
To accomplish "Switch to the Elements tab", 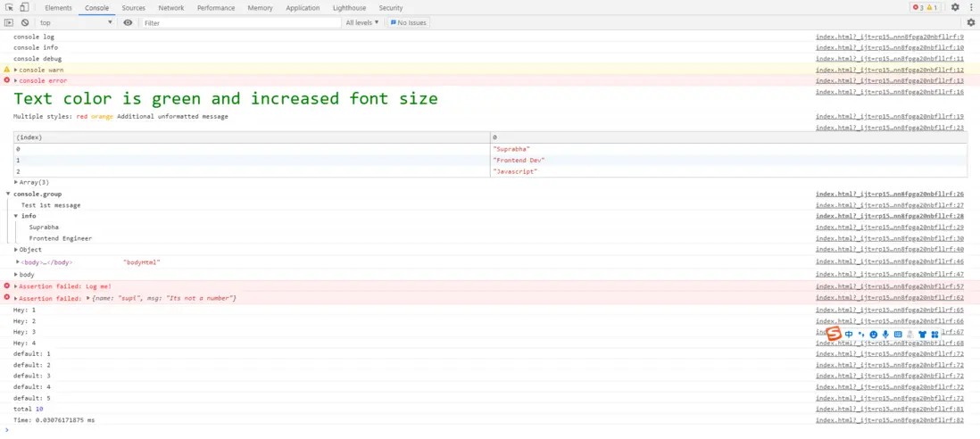I will coord(58,7).
